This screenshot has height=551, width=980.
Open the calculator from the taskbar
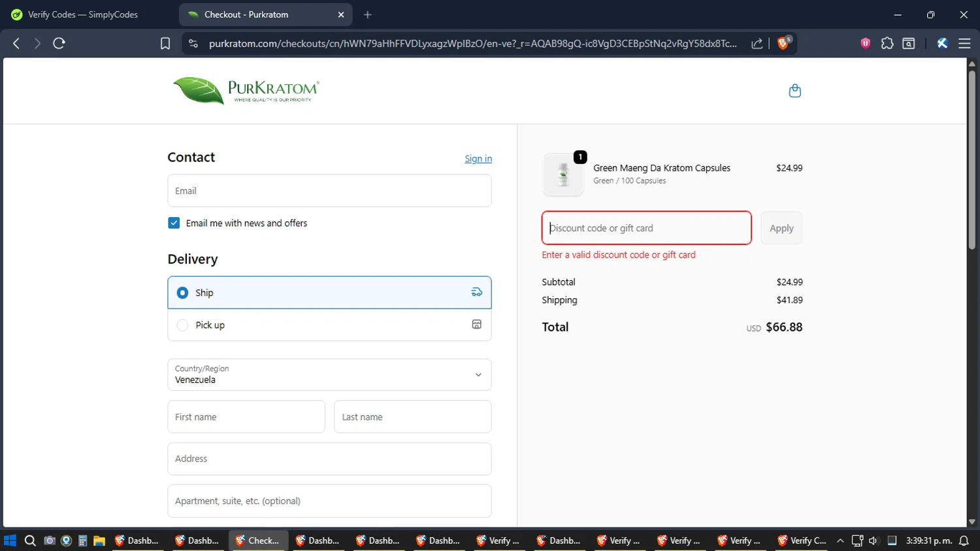pyautogui.click(x=82, y=541)
